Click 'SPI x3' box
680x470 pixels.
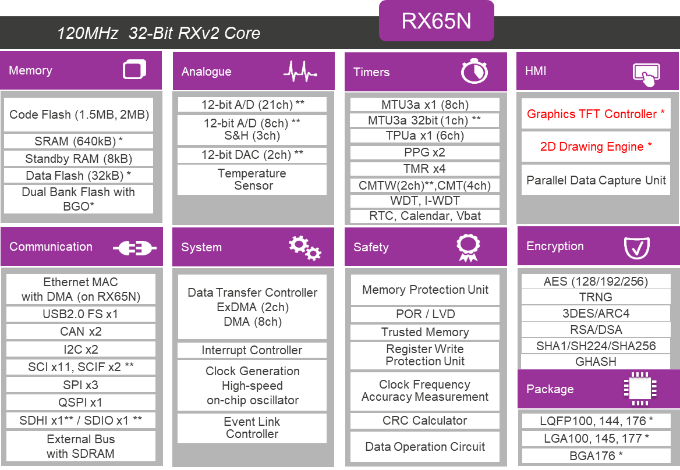click(81, 385)
